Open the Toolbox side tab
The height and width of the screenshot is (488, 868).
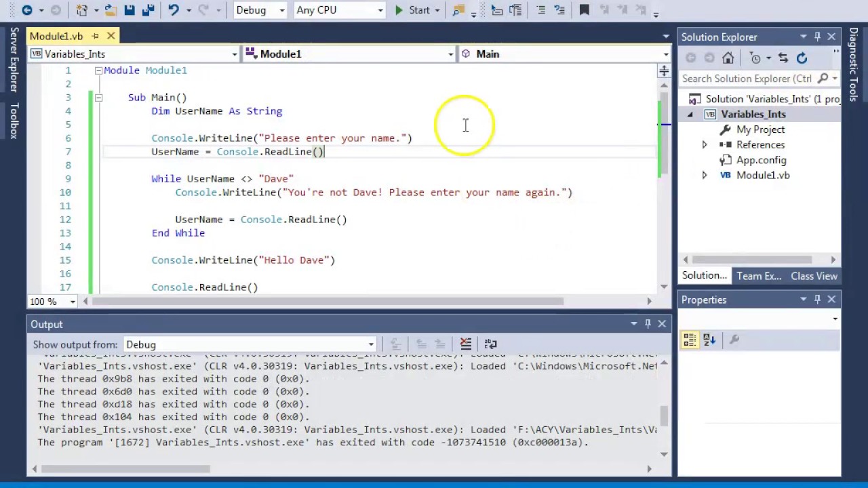13,121
